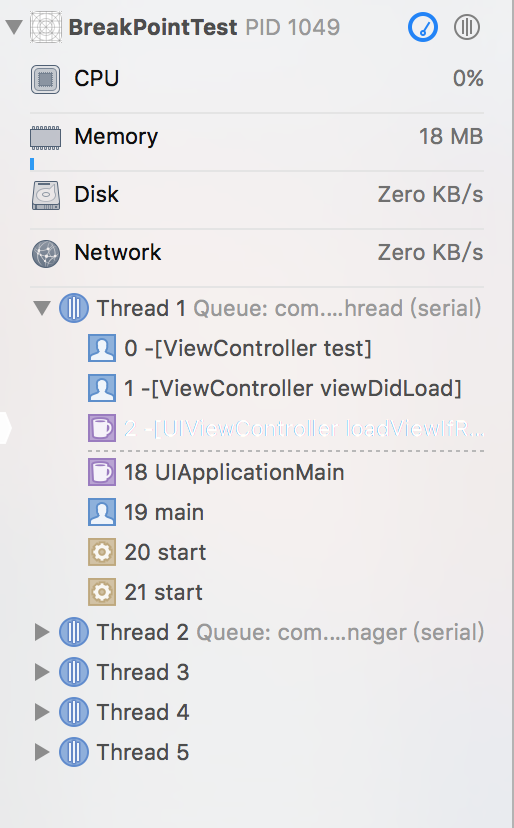The width and height of the screenshot is (514, 828).
Task: Select frame 18 UIApplicationMain
Action: 285,472
